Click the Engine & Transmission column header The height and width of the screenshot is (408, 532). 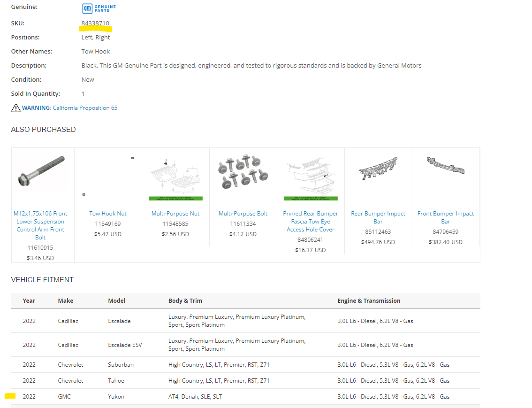pyautogui.click(x=369, y=301)
